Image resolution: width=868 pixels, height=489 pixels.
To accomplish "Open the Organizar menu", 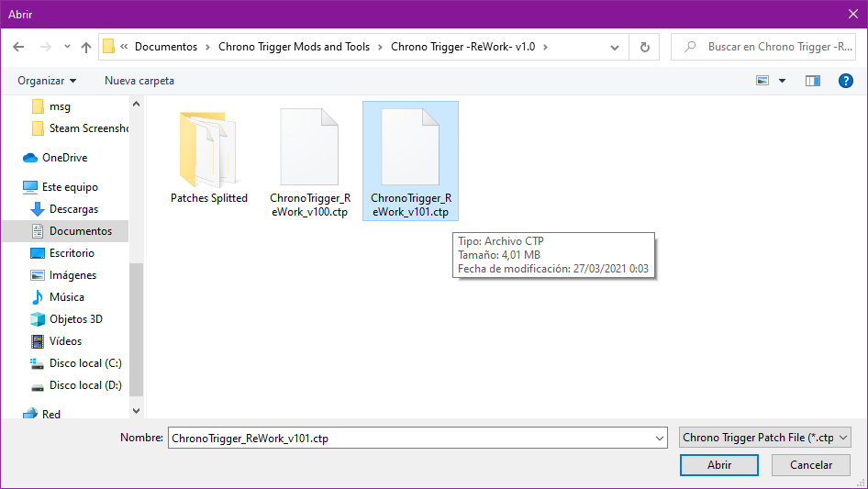I will pyautogui.click(x=47, y=81).
